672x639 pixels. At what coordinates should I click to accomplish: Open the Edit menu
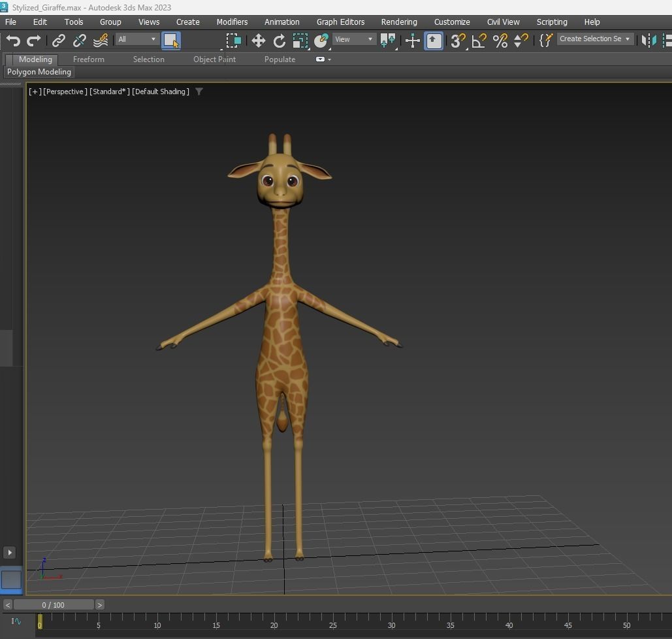pyautogui.click(x=40, y=22)
